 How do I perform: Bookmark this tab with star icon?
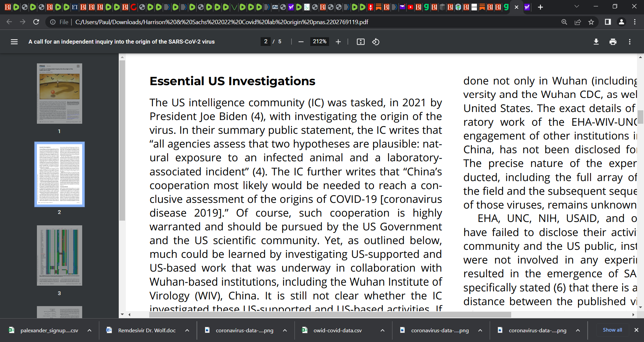[591, 22]
